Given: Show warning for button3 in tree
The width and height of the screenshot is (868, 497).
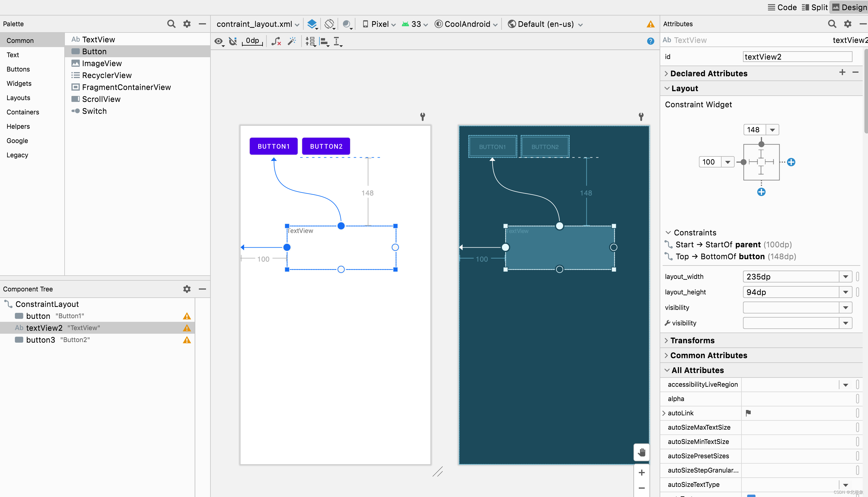Looking at the screenshot, I should (x=187, y=340).
